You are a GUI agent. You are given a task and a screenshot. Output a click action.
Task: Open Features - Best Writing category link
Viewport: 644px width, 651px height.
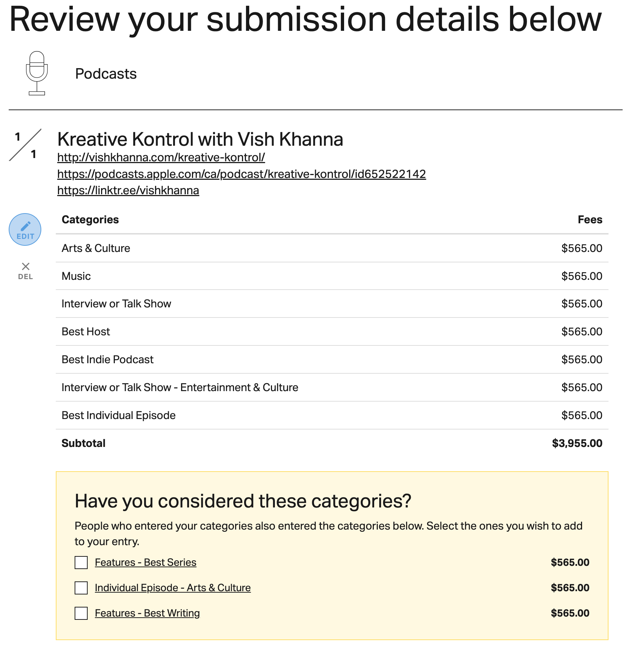pos(147,613)
